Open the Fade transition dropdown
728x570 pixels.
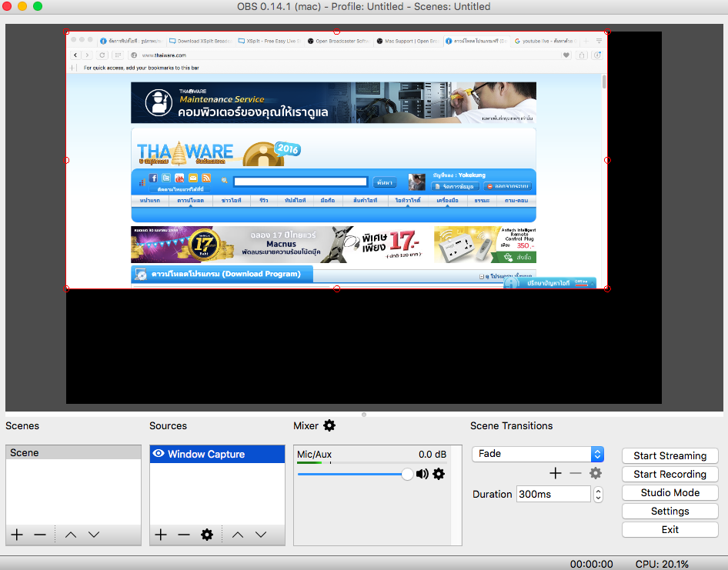(537, 454)
